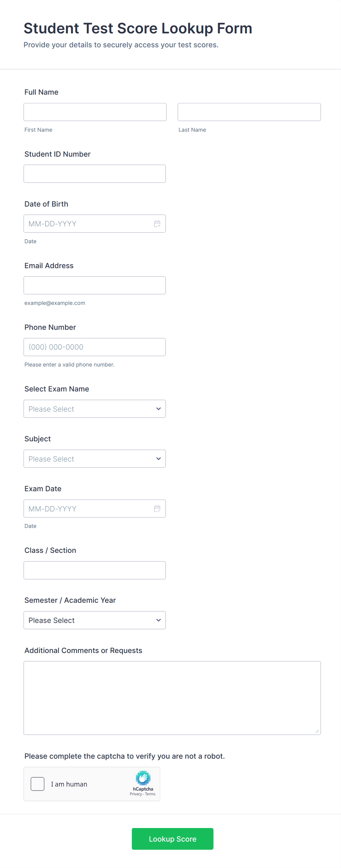Screen dimensions: 341x868
Task: Focus the Class / Section field
Action: click(95, 570)
